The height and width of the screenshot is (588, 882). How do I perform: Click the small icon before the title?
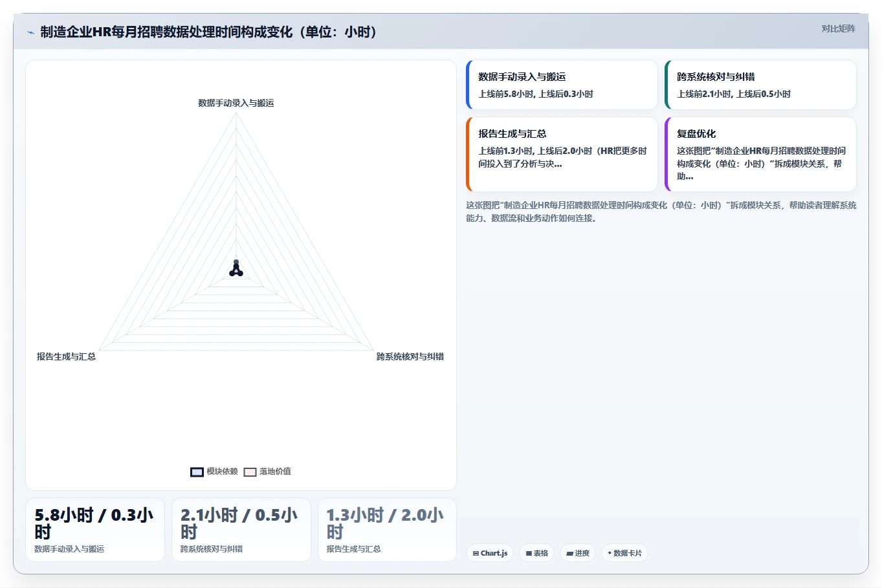tap(30, 32)
